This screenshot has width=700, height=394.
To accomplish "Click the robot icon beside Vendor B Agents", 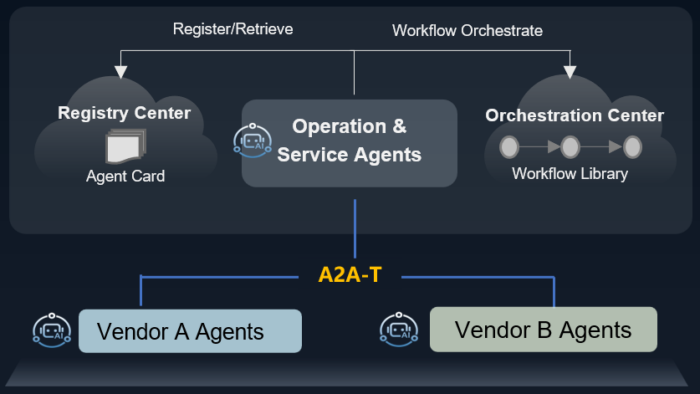I will point(399,330).
